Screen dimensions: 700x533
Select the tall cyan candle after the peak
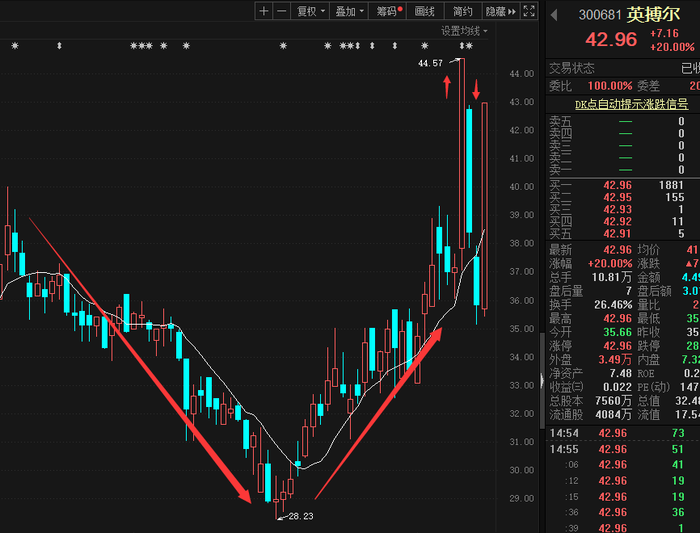point(469,171)
